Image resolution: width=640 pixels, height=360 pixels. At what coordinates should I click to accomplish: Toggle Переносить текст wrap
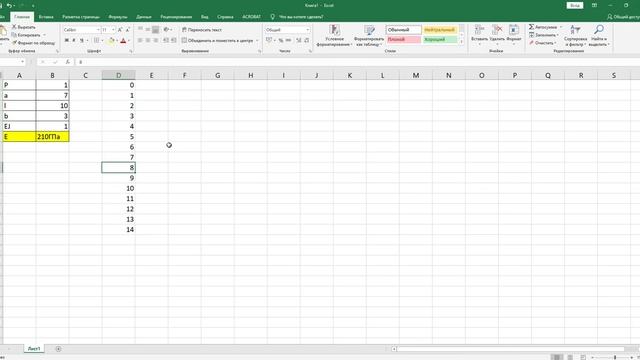coord(202,30)
